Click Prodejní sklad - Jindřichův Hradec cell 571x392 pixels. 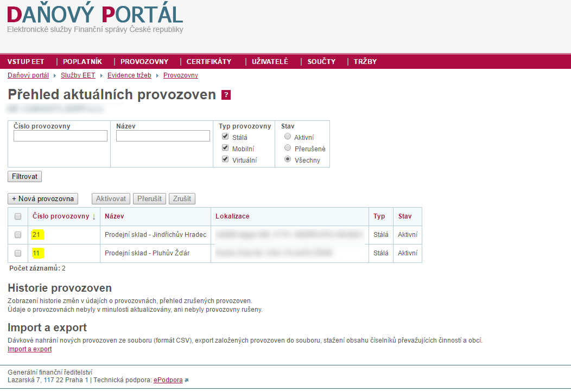pos(155,235)
